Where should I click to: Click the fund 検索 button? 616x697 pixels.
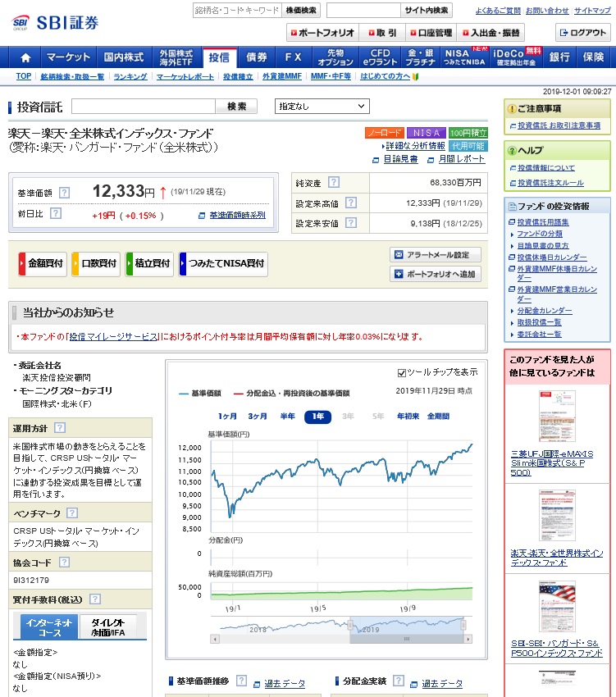236,107
